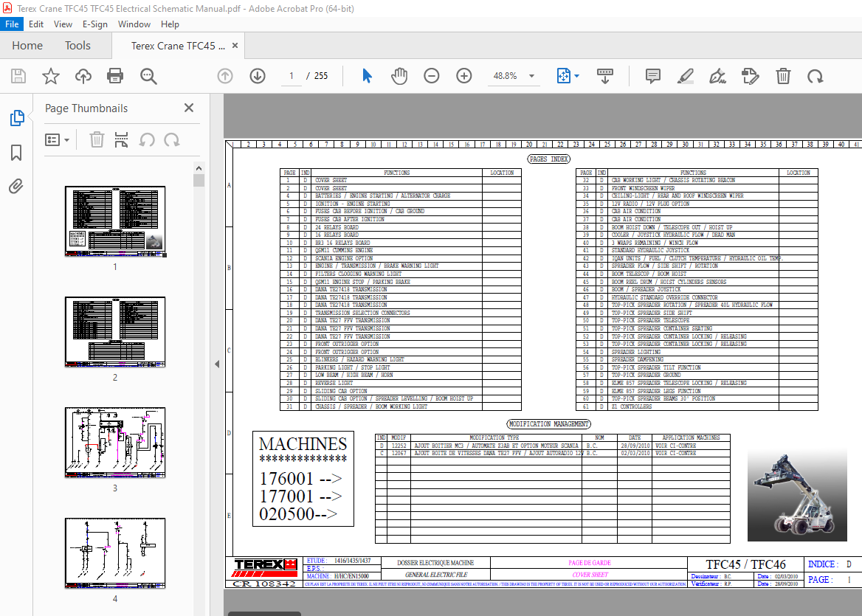Open the E-Sign menu
The image size is (862, 616).
[95, 24]
